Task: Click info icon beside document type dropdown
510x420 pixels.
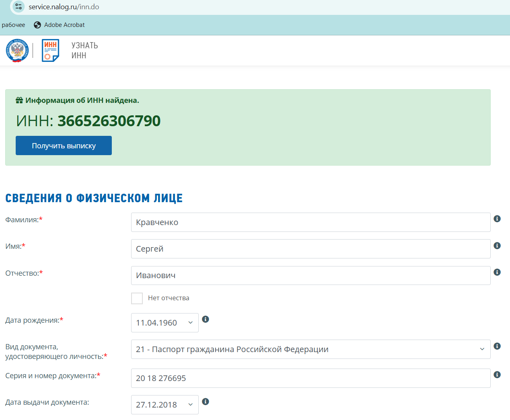Action: (497, 346)
